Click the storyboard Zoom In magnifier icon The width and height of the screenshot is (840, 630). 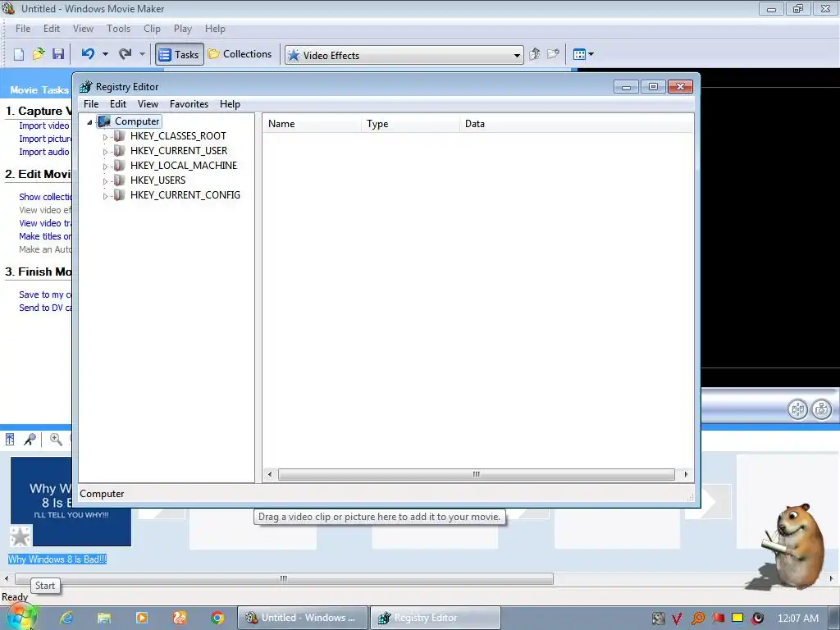(55, 440)
